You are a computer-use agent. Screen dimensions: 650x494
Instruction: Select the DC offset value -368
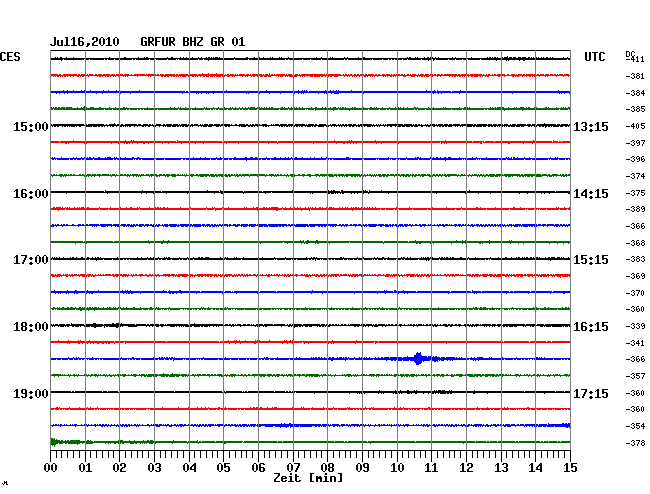click(x=635, y=243)
